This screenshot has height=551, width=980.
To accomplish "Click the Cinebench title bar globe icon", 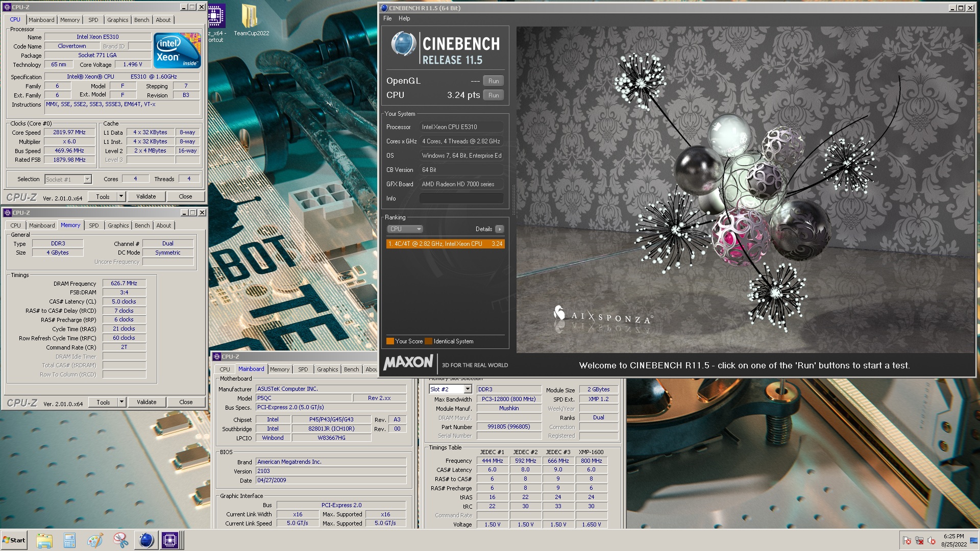I will [384, 8].
